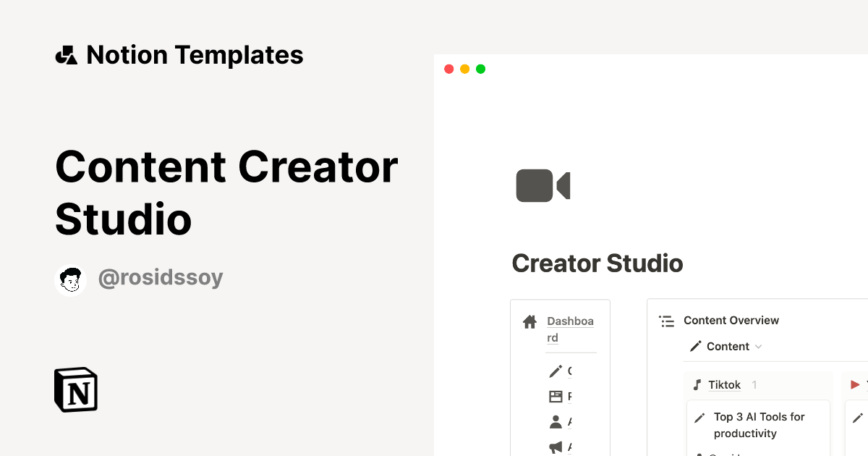Click the red YouTube play icon
The image size is (868, 456).
coord(854,384)
